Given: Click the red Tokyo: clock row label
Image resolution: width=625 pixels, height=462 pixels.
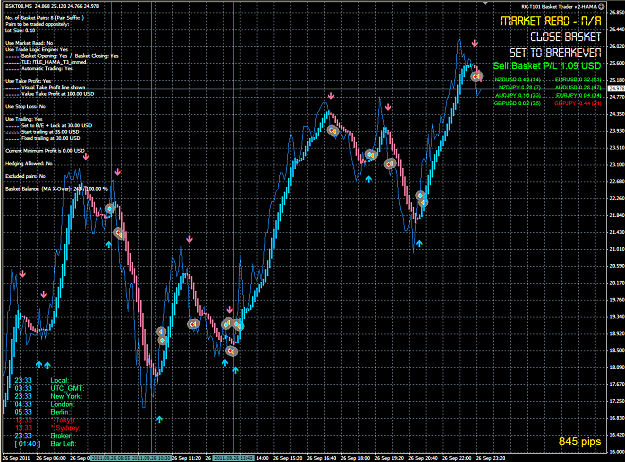Looking at the screenshot, I should 63,420.
